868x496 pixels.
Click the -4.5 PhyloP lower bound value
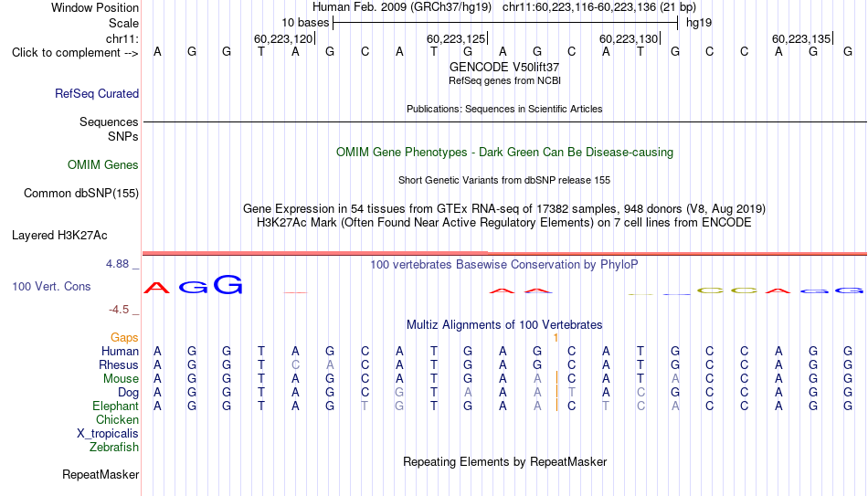119,310
